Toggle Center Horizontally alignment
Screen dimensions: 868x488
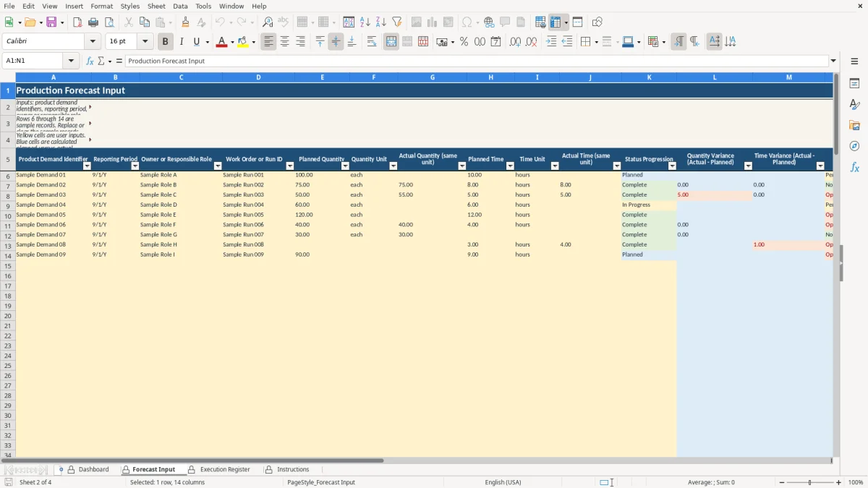tap(285, 42)
